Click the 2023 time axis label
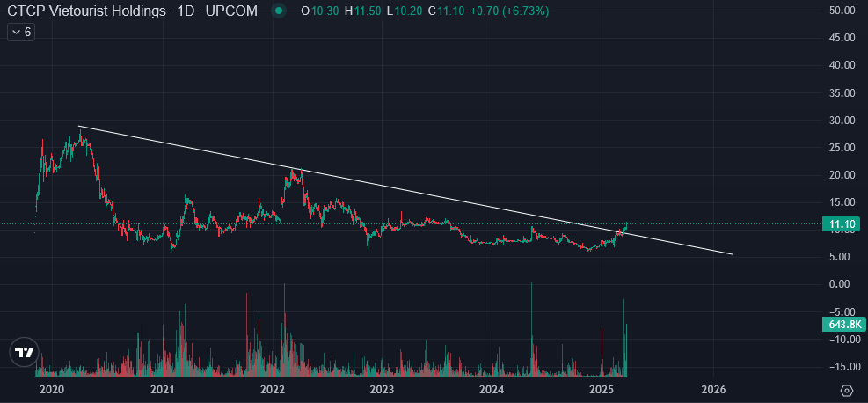Image resolution: width=868 pixels, height=403 pixels. [x=382, y=389]
